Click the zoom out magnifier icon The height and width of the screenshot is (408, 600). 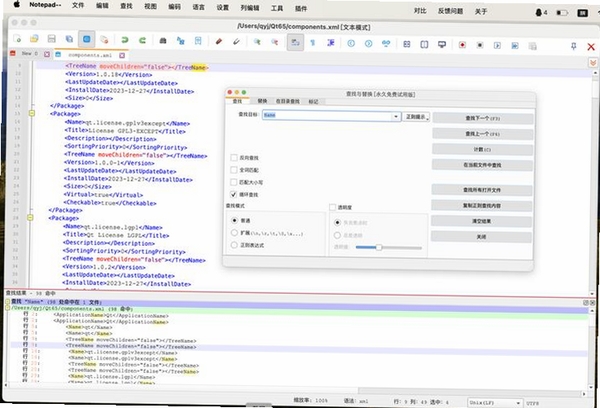tap(275, 42)
